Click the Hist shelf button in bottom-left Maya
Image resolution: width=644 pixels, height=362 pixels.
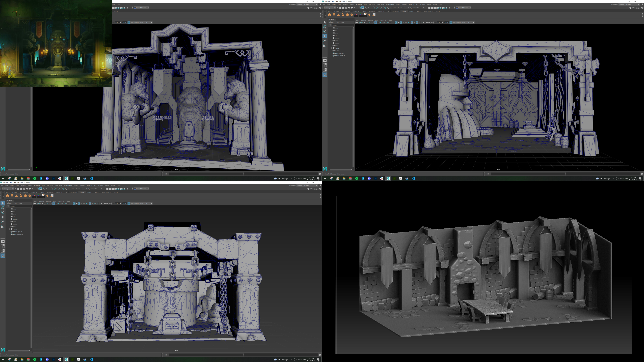pos(43,196)
